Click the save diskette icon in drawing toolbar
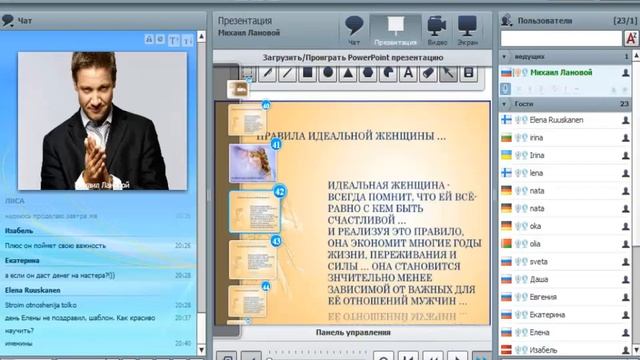The height and width of the screenshot is (360, 640). coord(468,73)
